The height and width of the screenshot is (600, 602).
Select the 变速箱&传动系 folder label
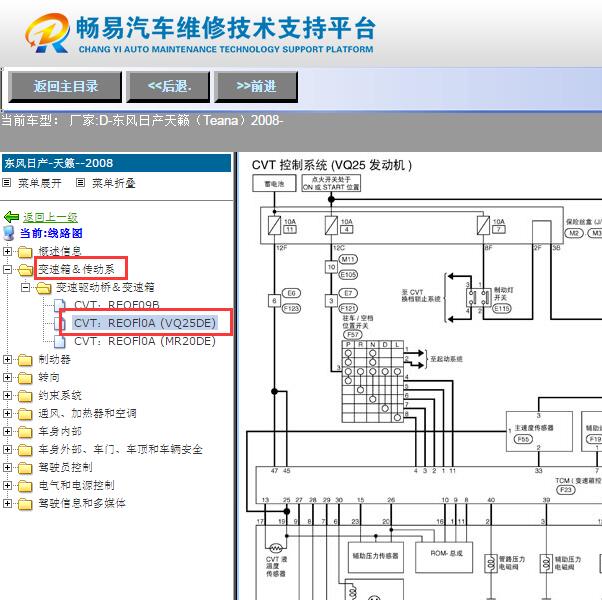(76, 269)
